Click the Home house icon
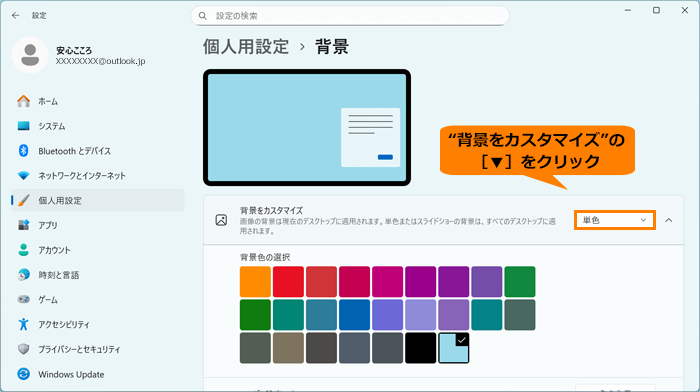700x392 pixels. click(x=24, y=101)
